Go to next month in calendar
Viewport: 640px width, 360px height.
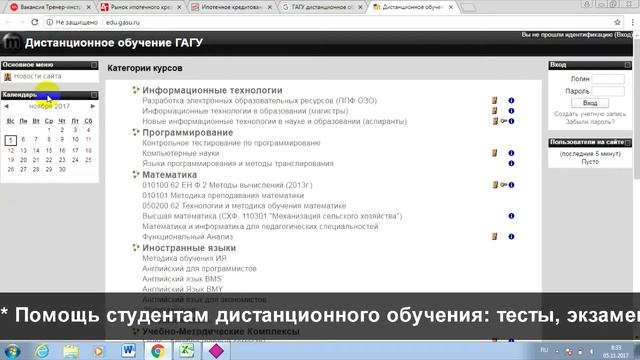[93, 106]
